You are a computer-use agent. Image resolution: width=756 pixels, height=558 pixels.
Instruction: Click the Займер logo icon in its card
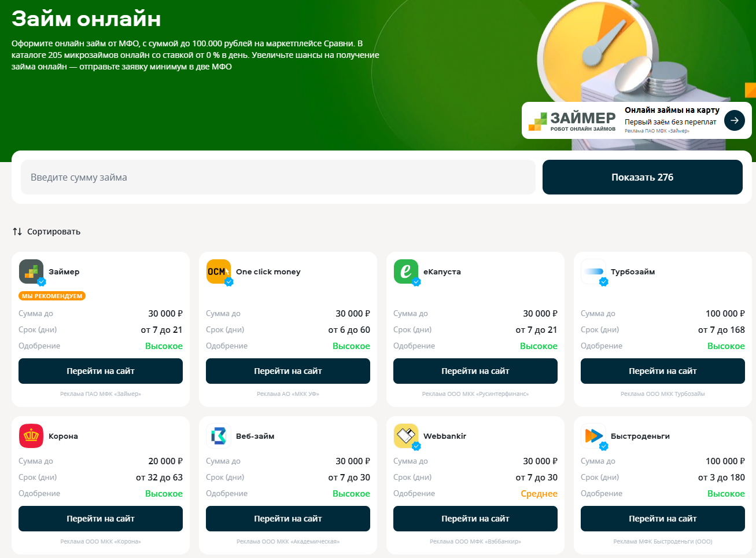31,271
